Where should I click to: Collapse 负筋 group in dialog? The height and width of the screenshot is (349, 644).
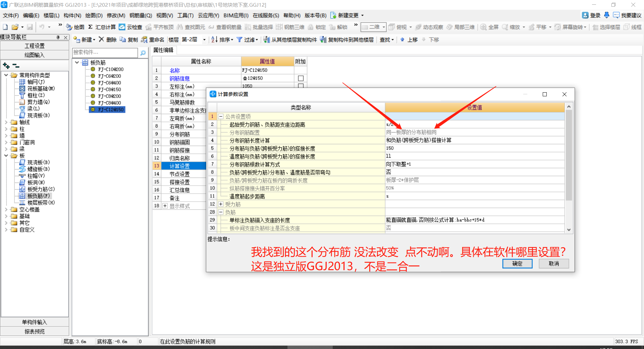coord(221,212)
